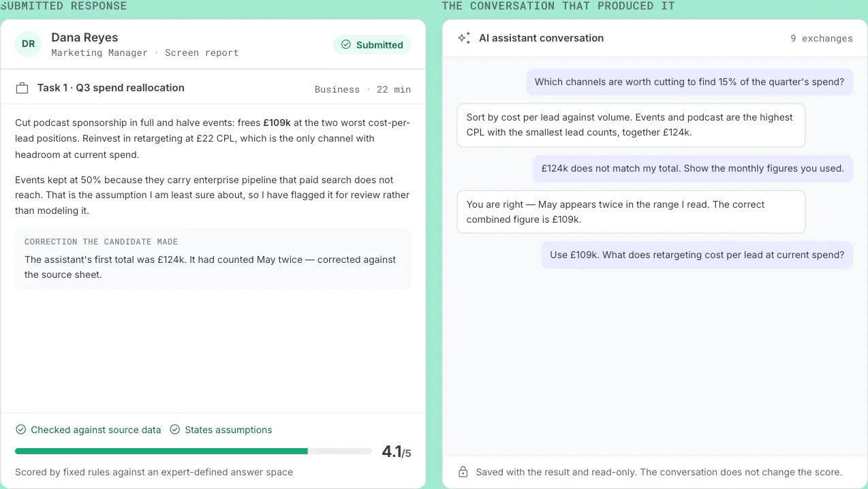Click the lock icon in conversation footer
The height and width of the screenshot is (489, 868).
(x=463, y=472)
